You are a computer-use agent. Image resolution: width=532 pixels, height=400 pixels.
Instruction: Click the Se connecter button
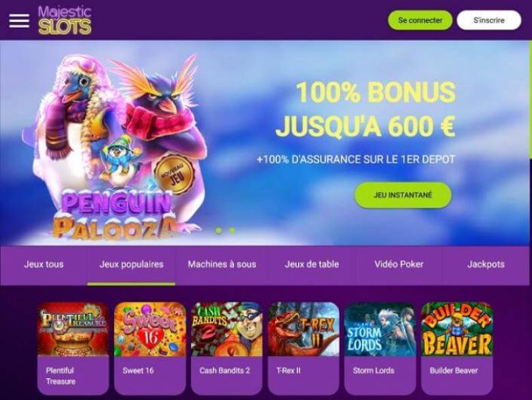tap(420, 20)
